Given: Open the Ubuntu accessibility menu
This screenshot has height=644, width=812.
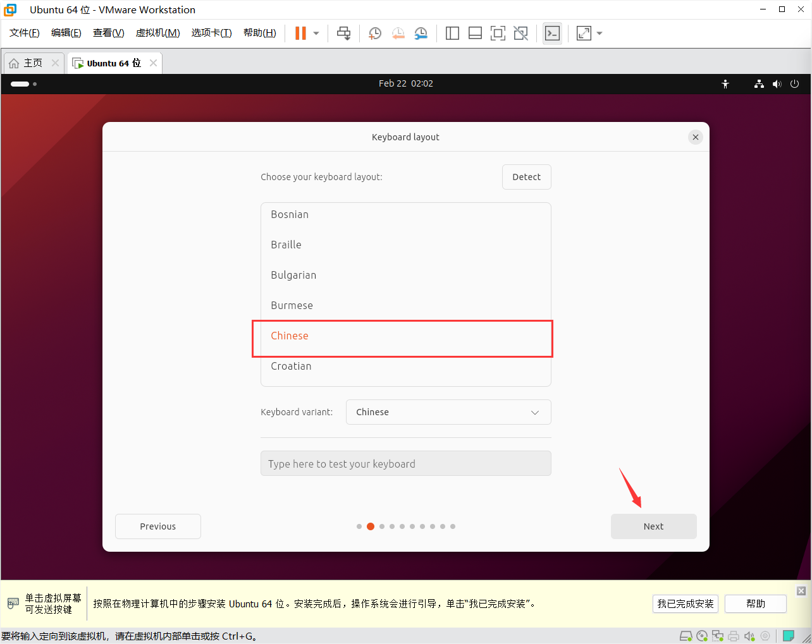Looking at the screenshot, I should 725,84.
